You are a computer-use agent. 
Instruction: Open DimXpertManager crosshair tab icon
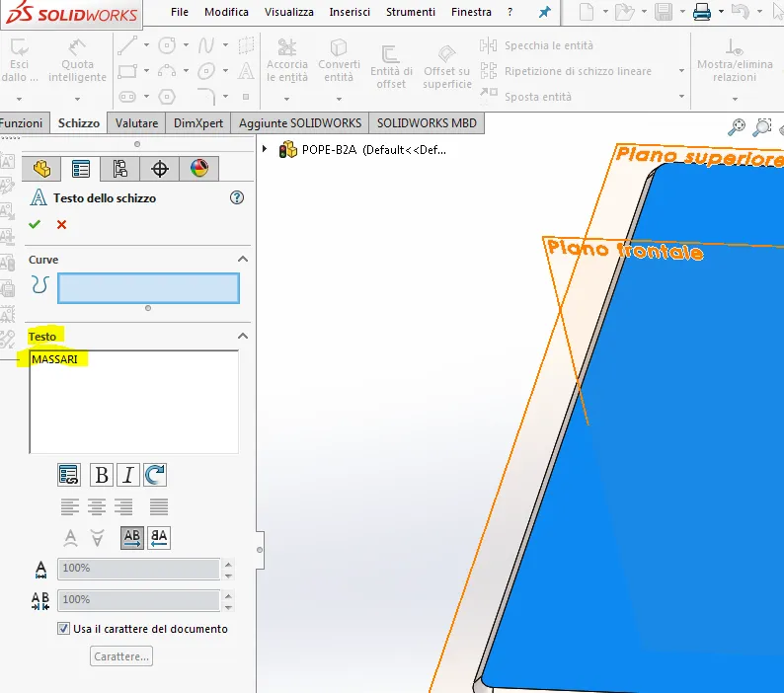160,169
